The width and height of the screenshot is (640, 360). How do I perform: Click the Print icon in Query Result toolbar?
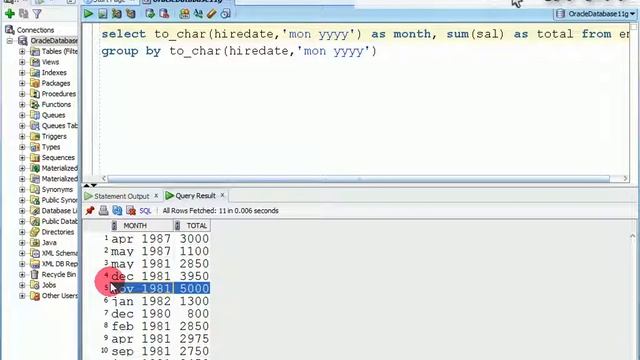pos(104,211)
